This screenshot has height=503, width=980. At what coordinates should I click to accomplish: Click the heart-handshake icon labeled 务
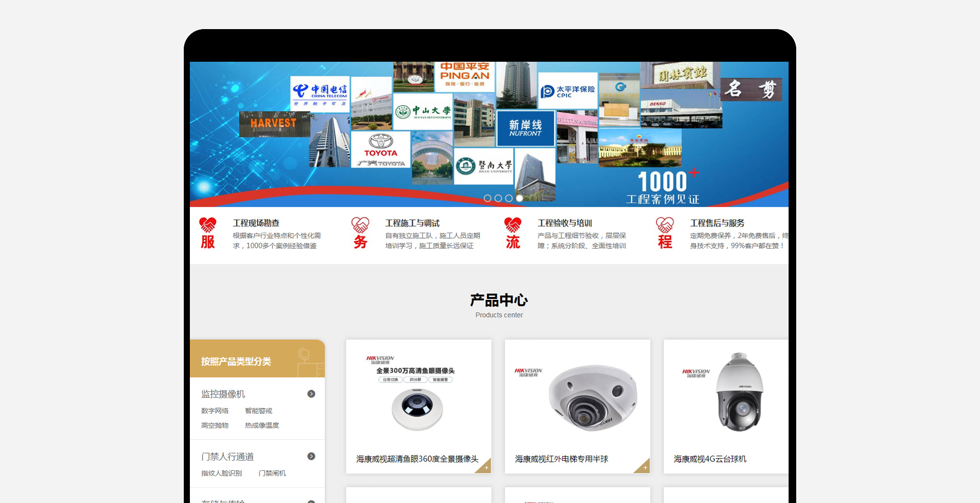pyautogui.click(x=360, y=233)
